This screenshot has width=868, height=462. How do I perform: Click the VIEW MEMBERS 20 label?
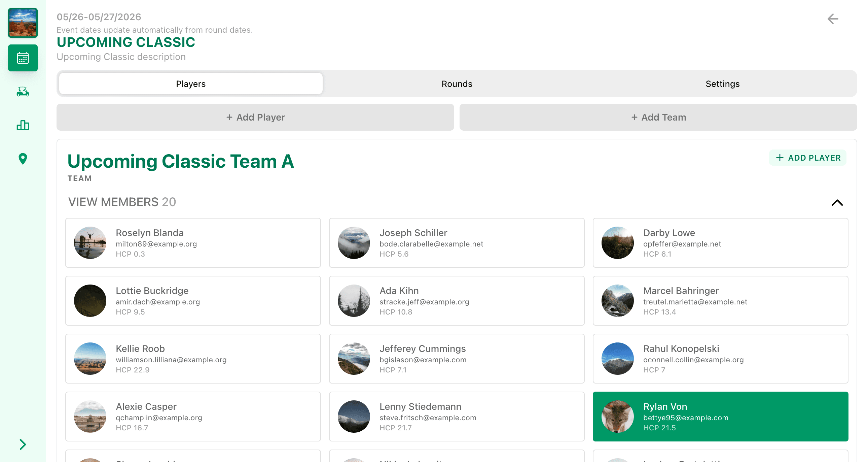pyautogui.click(x=122, y=202)
